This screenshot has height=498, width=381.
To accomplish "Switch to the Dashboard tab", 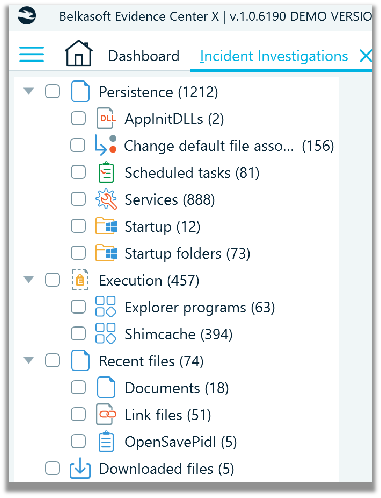I will pyautogui.click(x=144, y=56).
